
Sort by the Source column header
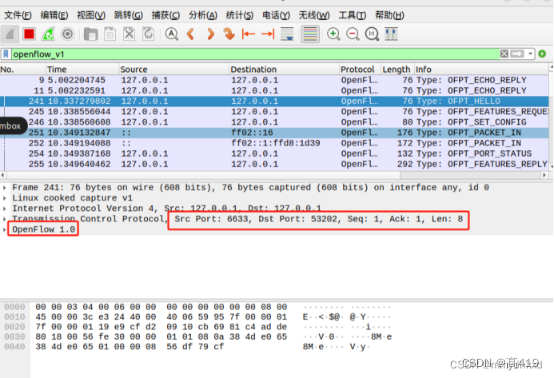174,69
